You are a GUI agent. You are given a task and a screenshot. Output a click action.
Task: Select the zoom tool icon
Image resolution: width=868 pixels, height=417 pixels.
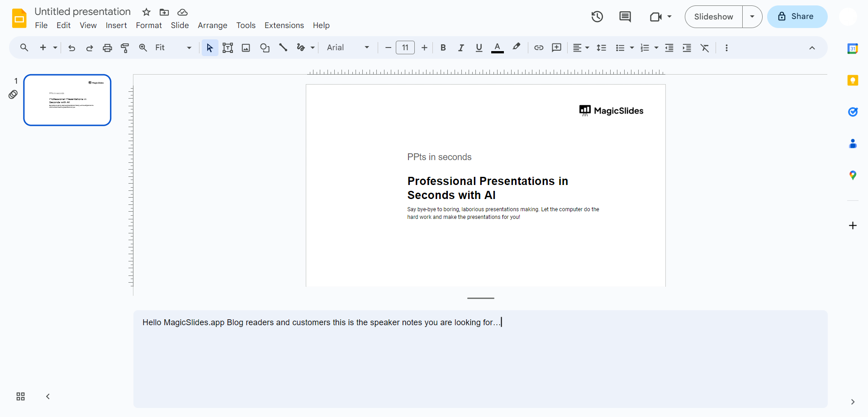pyautogui.click(x=143, y=47)
